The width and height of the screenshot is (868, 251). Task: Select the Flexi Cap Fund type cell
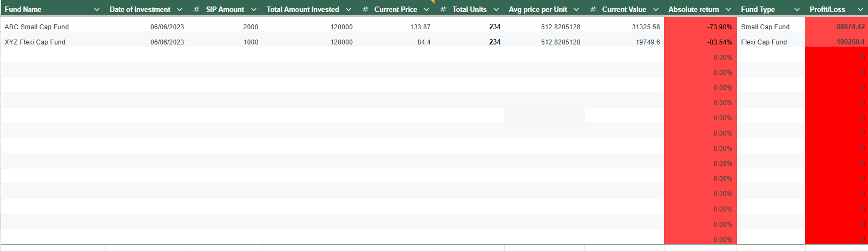tap(764, 42)
